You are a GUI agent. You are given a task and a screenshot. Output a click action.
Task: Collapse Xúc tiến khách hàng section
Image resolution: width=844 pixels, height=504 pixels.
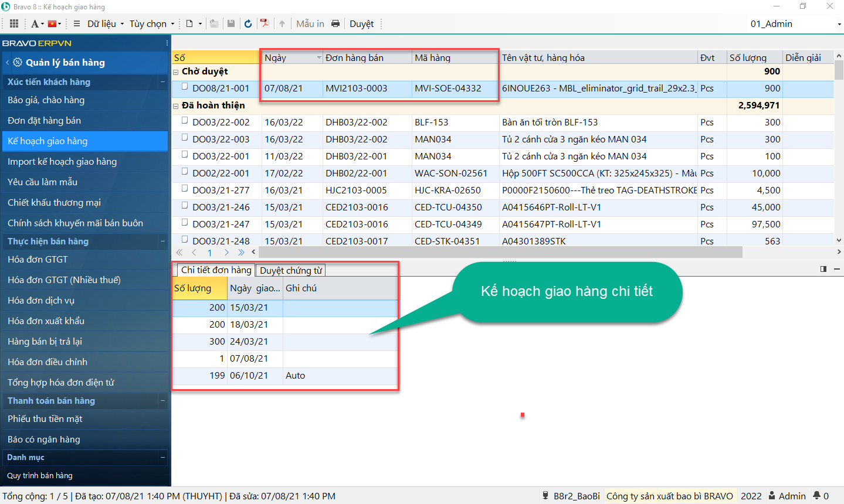(x=162, y=82)
